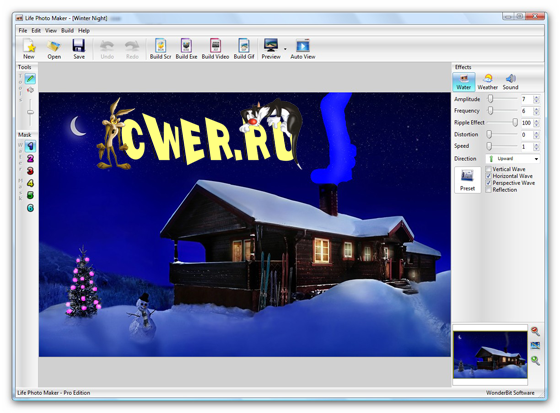Click the Preset button
560x413 pixels.
point(468,180)
